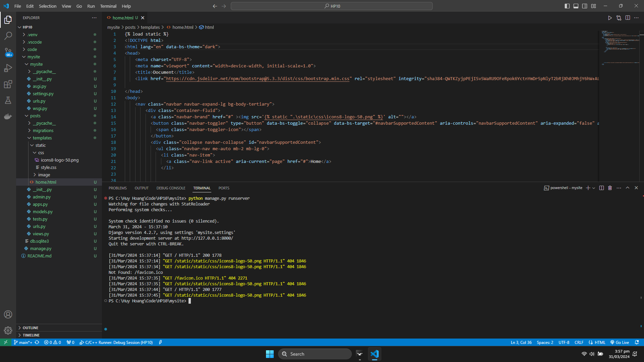Open notifications bell in status bar
The width and height of the screenshot is (644, 362).
click(x=637, y=342)
